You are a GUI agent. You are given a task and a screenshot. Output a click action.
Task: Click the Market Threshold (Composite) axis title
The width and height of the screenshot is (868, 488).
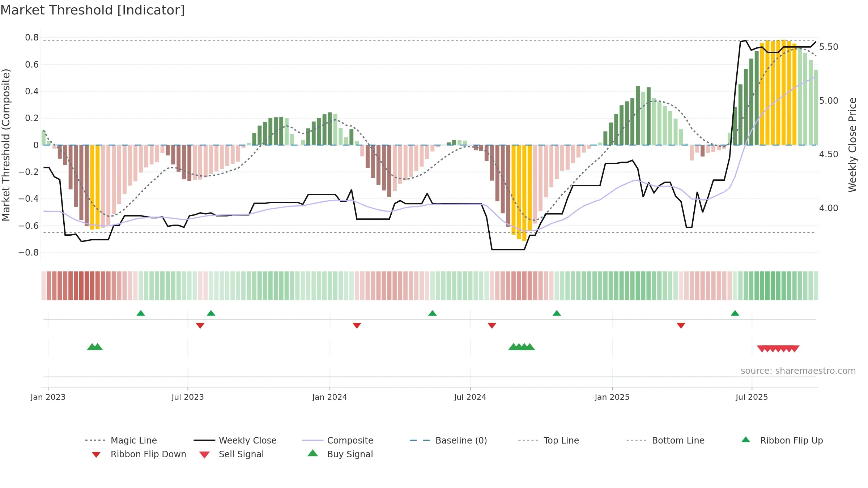click(6, 145)
